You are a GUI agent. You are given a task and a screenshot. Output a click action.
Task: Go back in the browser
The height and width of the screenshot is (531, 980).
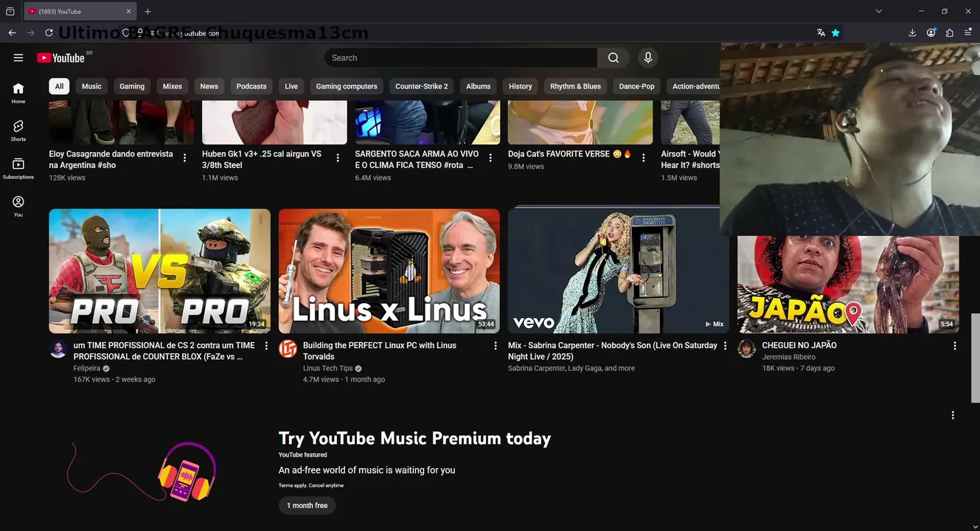click(x=12, y=32)
